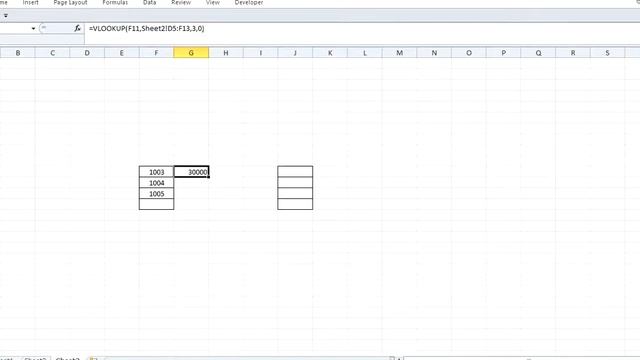Select column M header
Screen dimensions: 640x360
pos(399,53)
